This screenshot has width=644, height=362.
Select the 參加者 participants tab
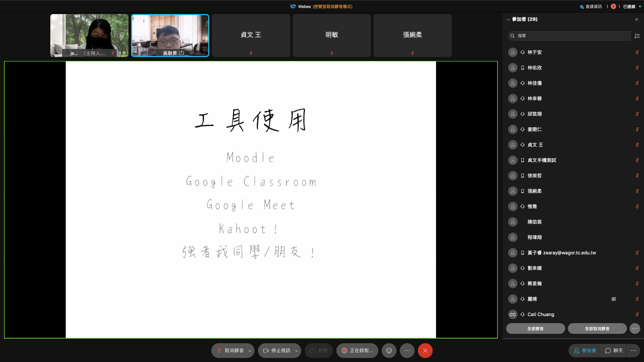tap(585, 351)
